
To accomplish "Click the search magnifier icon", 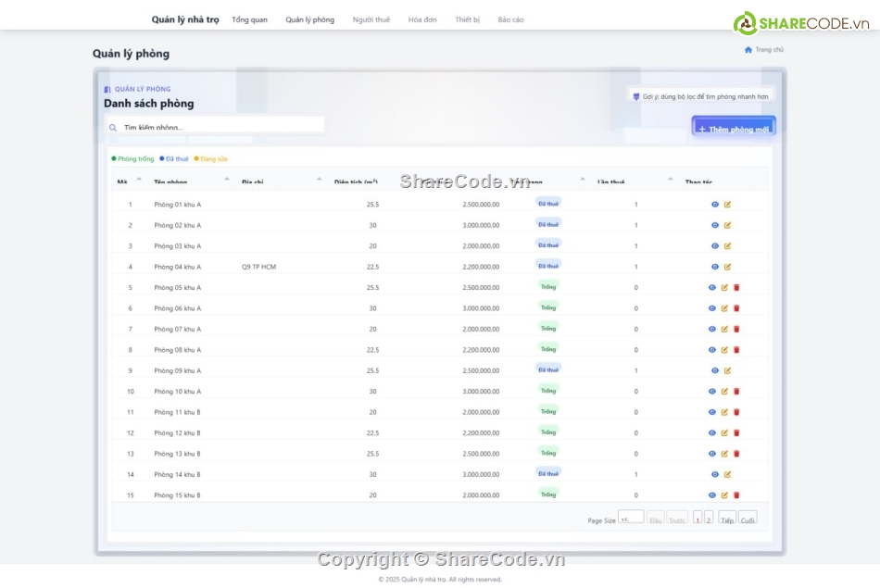I will (113, 125).
